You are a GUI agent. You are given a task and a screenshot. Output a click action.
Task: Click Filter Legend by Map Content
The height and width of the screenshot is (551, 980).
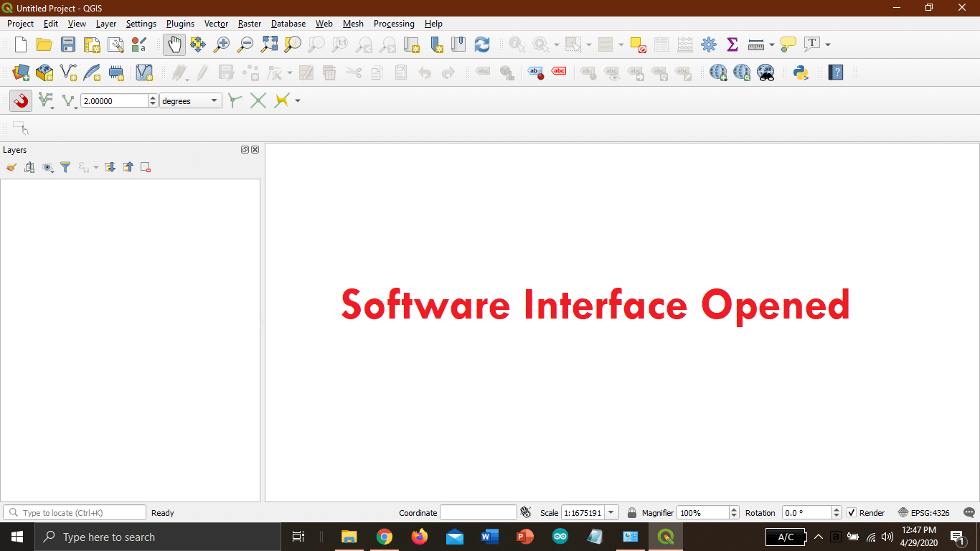coord(65,167)
